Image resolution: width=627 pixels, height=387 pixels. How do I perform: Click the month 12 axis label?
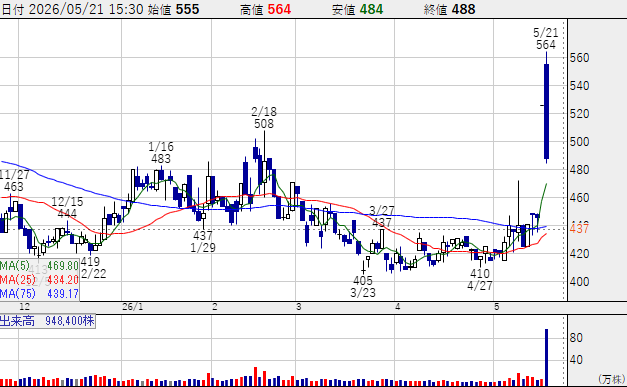[24, 307]
